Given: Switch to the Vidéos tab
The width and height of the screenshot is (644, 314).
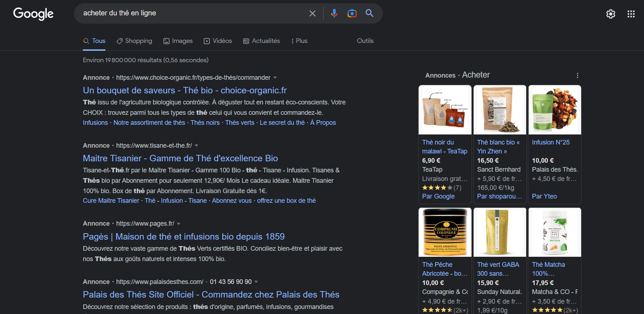Looking at the screenshot, I should coord(218,41).
